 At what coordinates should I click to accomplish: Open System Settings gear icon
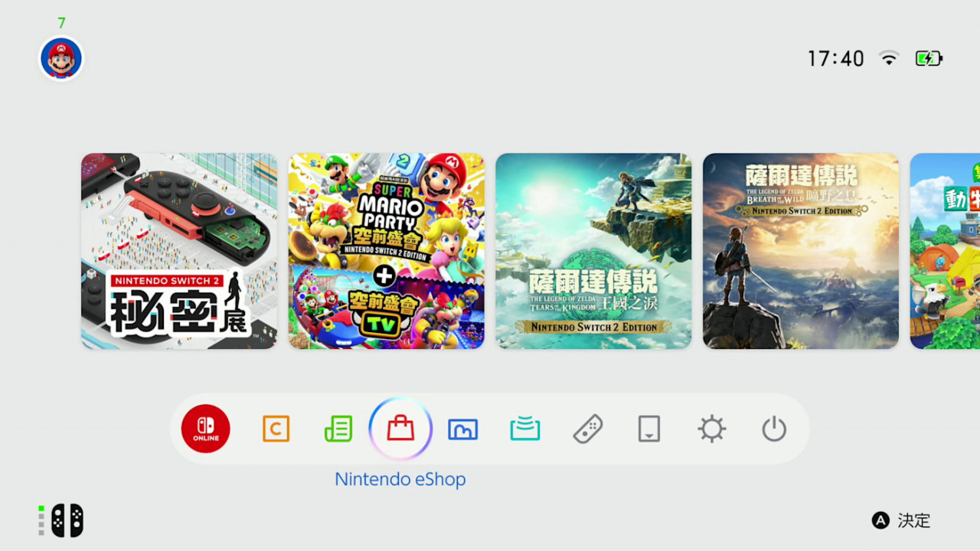712,429
